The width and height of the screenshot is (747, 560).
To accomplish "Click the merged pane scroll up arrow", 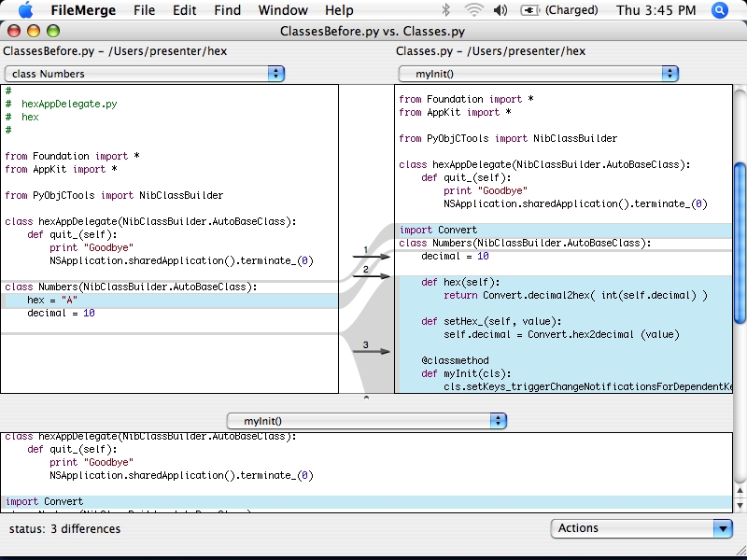I will click(740, 490).
